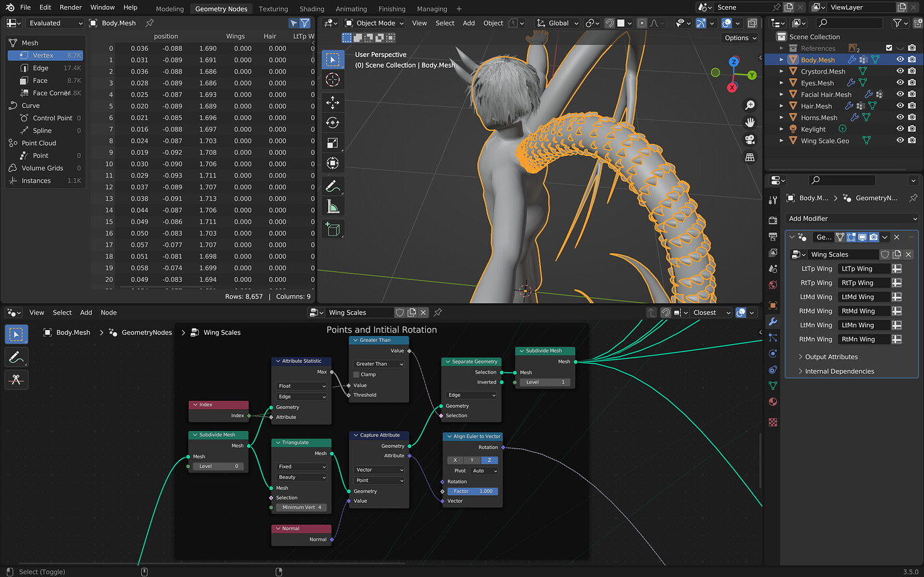Expand the Internal Dependencies section

tap(839, 371)
